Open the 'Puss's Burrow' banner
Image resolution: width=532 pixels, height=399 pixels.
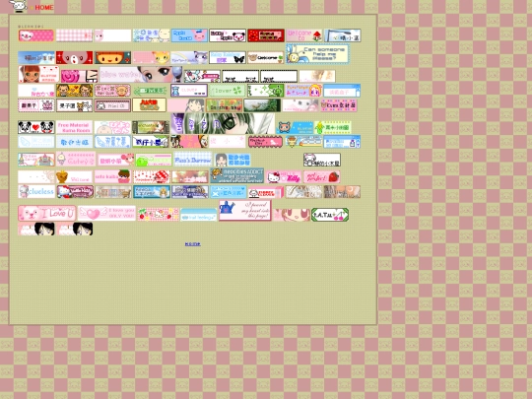click(x=193, y=160)
